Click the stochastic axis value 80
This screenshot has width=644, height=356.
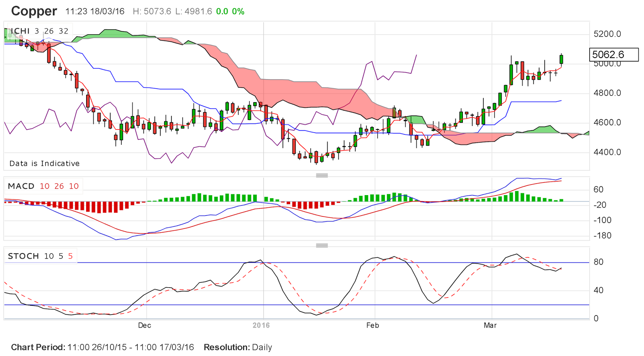(599, 262)
